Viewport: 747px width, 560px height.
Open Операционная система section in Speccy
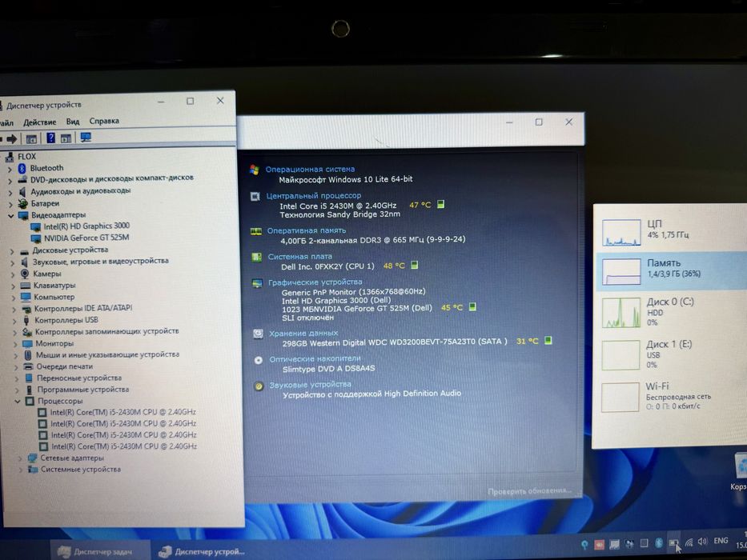click(x=310, y=169)
